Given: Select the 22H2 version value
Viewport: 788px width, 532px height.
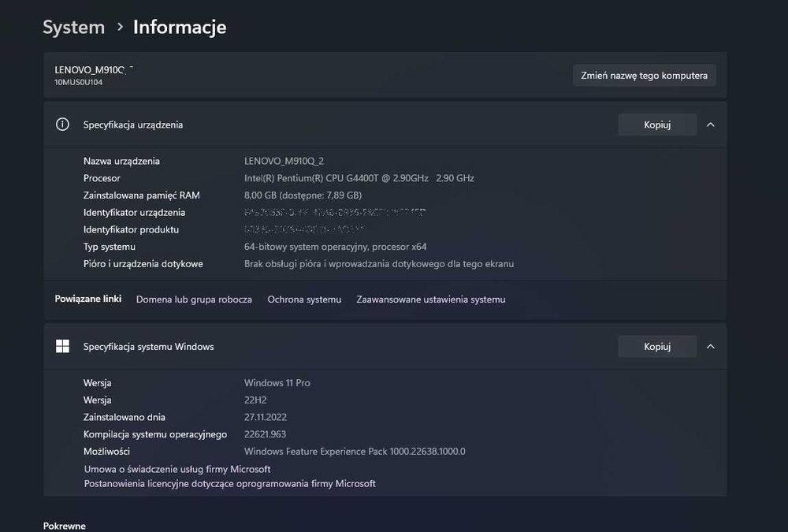Looking at the screenshot, I should [255, 400].
